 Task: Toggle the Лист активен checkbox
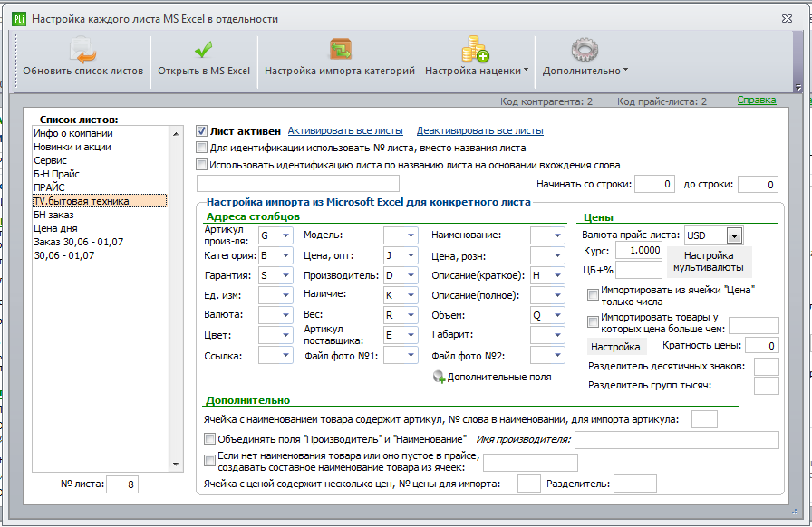[x=201, y=131]
